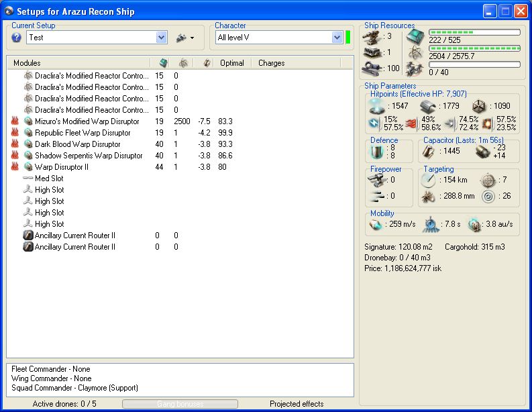Click the Gang bonuses button
532x412 pixels.
point(180,404)
